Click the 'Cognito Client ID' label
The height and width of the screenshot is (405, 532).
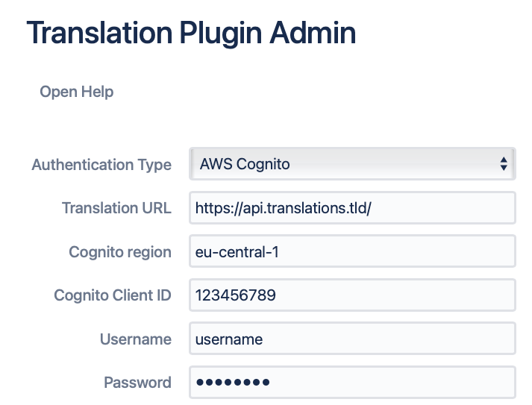(x=113, y=295)
